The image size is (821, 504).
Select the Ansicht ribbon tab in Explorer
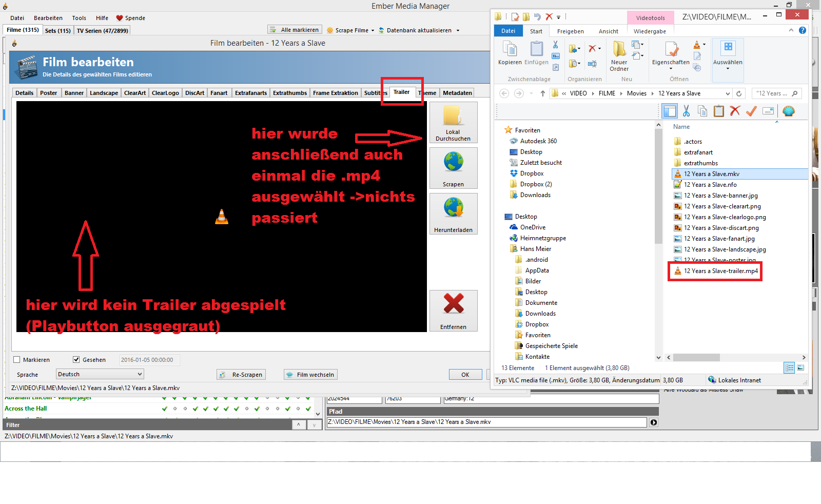pos(609,31)
